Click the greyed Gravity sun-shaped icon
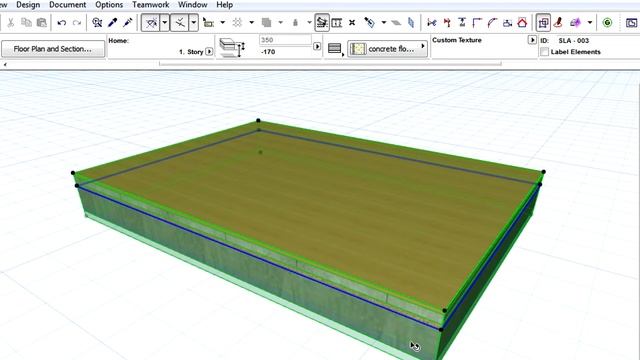The height and width of the screenshot is (360, 640). (237, 23)
